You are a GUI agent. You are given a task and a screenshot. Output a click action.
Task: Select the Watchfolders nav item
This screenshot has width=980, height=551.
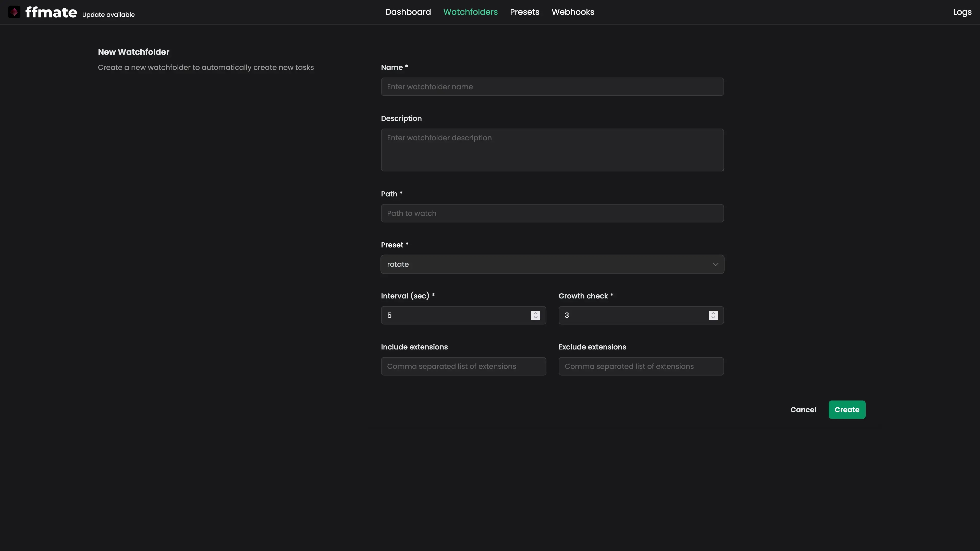pos(470,12)
